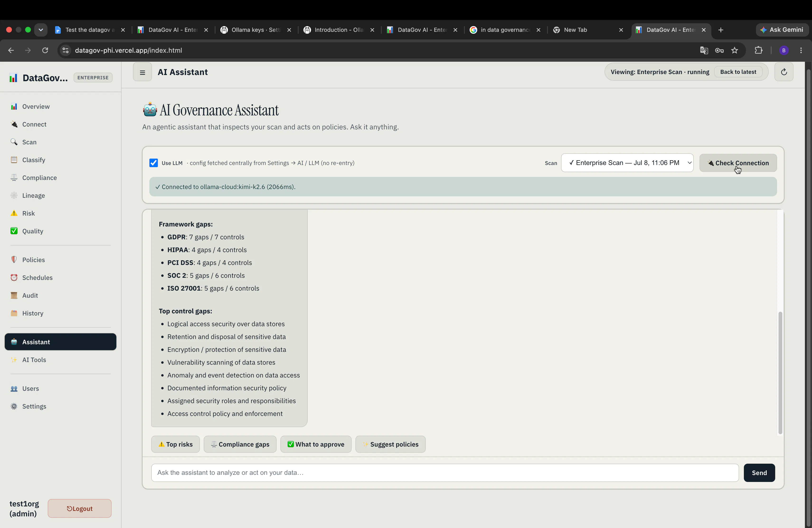This screenshot has height=528, width=812.
Task: Switch to the Ollama keys Settings tab
Action: (256, 30)
